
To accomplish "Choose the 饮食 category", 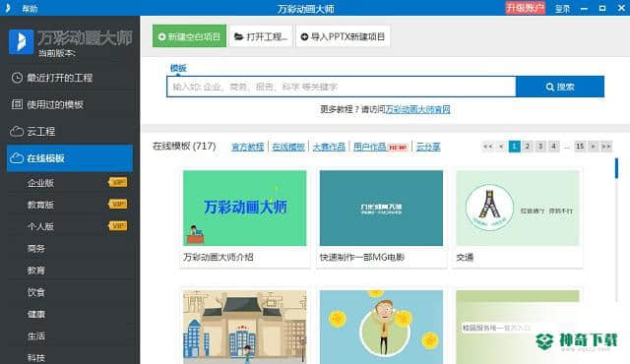I will (36, 292).
